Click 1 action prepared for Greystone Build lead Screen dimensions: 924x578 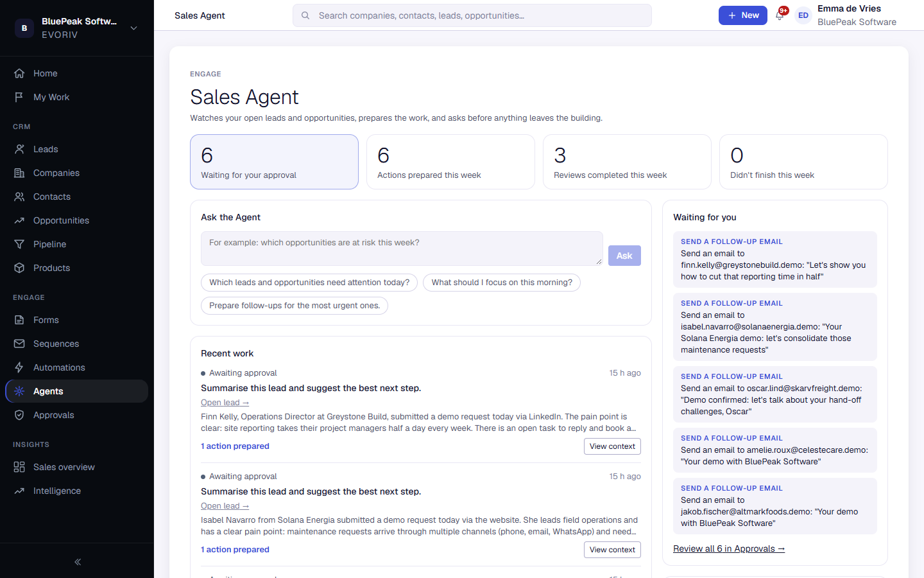pyautogui.click(x=235, y=446)
